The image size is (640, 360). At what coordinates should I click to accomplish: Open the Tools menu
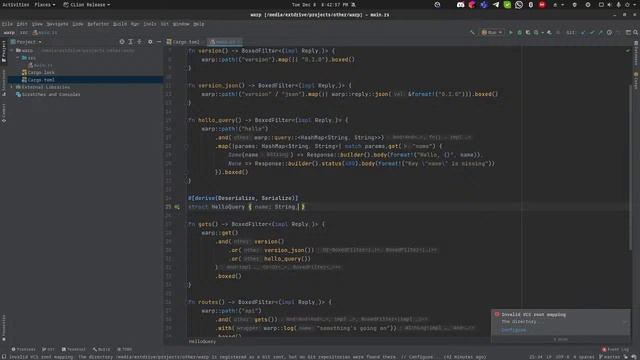tap(150, 24)
